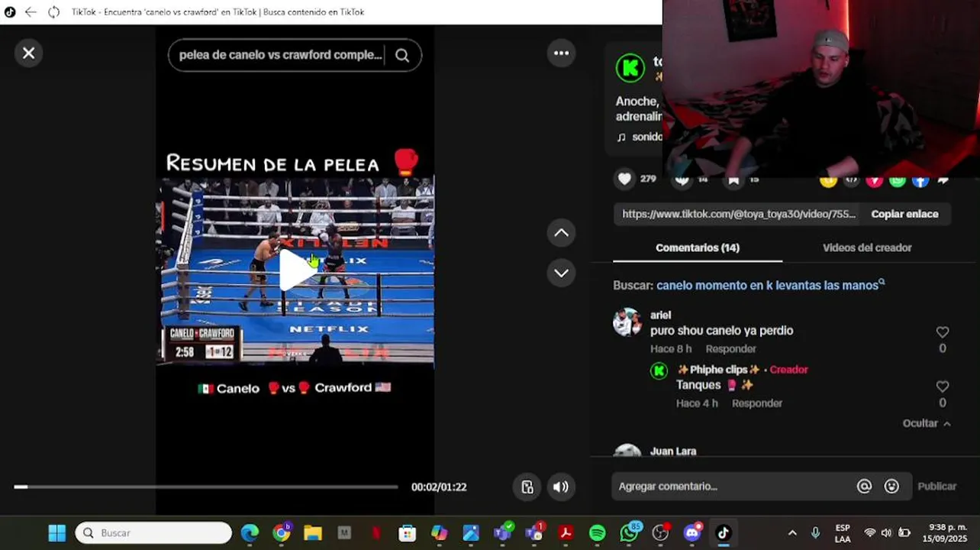
Task: Click the TikTok app icon on the taskbar
Action: [x=724, y=532]
